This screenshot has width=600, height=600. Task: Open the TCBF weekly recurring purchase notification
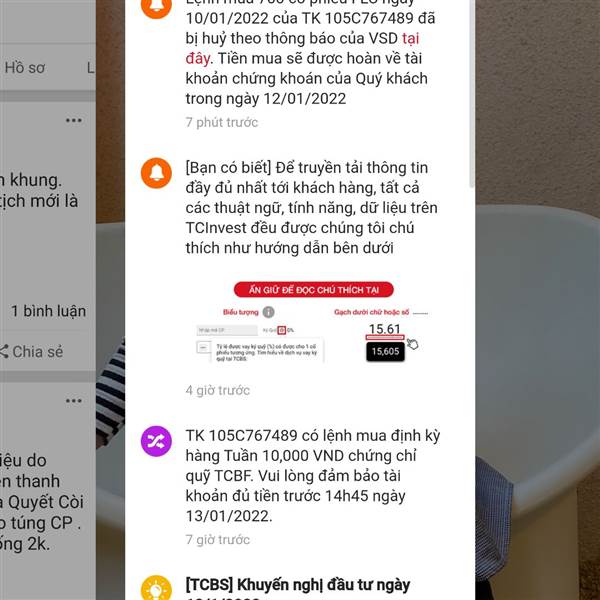pos(313,476)
